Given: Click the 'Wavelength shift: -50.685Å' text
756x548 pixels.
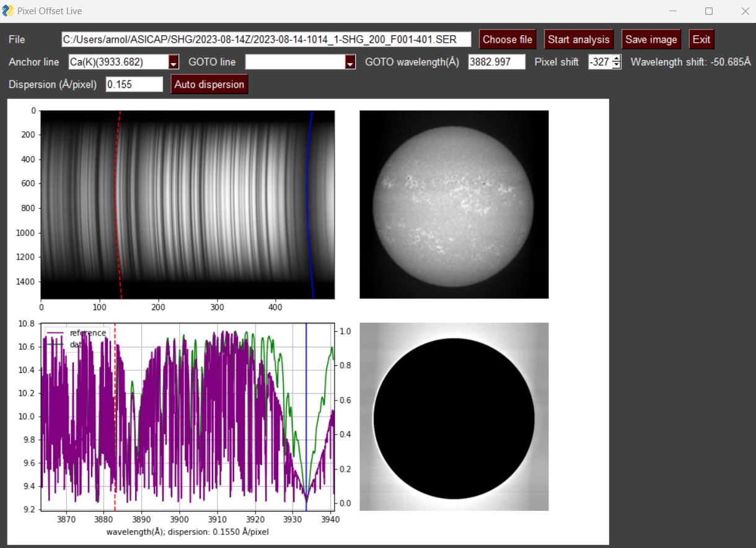Looking at the screenshot, I should pos(690,62).
